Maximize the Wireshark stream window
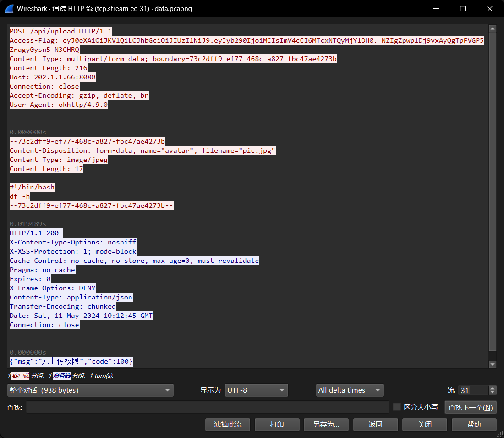Image resolution: width=504 pixels, height=438 pixels. point(463,9)
